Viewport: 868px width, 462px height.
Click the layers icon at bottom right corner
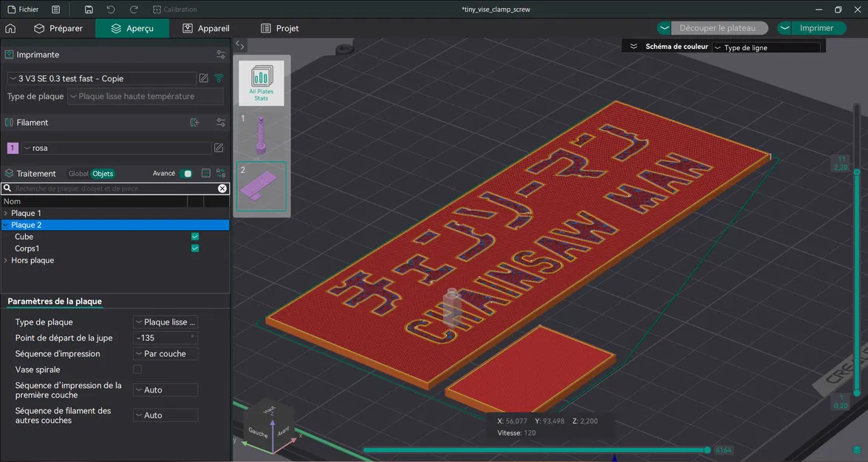coord(857,450)
